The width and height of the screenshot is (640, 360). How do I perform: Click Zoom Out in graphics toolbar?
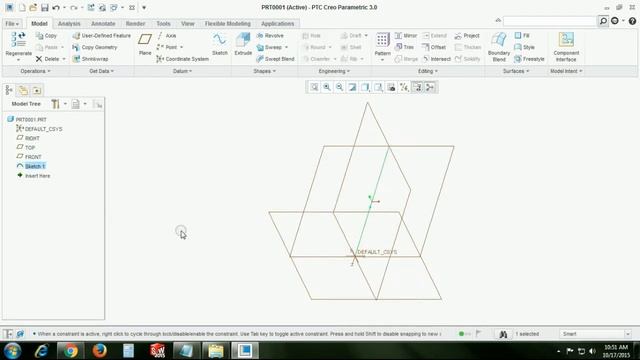click(339, 87)
